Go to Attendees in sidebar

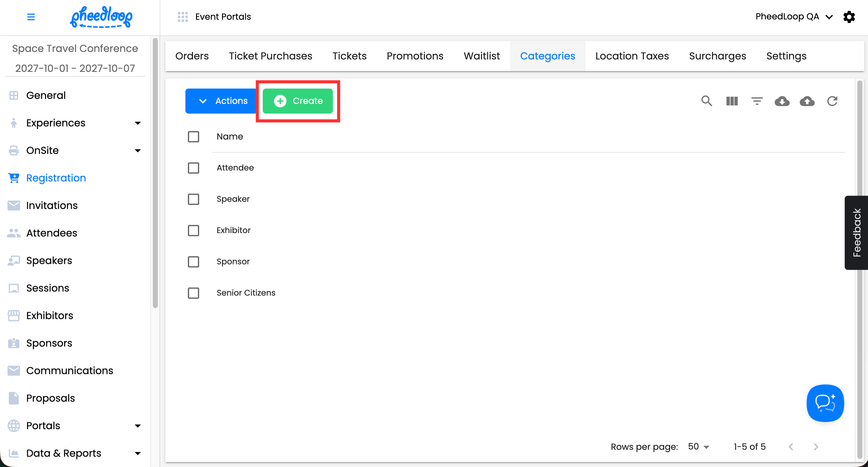pos(52,233)
